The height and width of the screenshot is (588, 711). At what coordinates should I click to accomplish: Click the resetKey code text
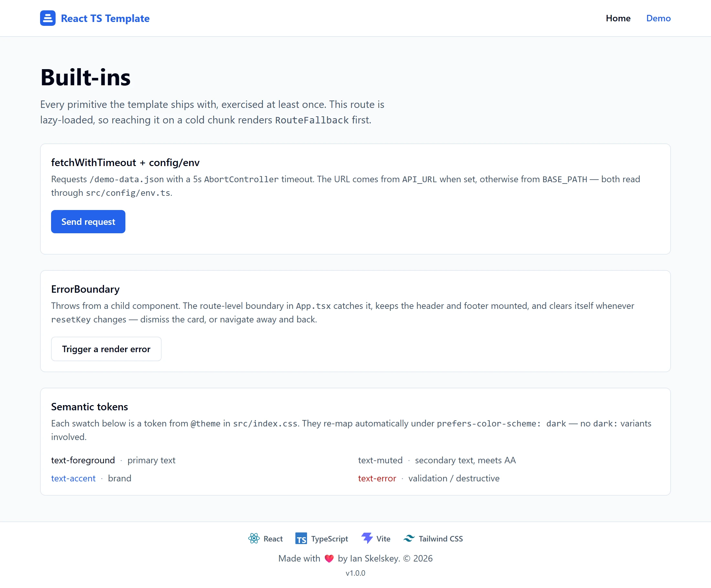point(71,320)
